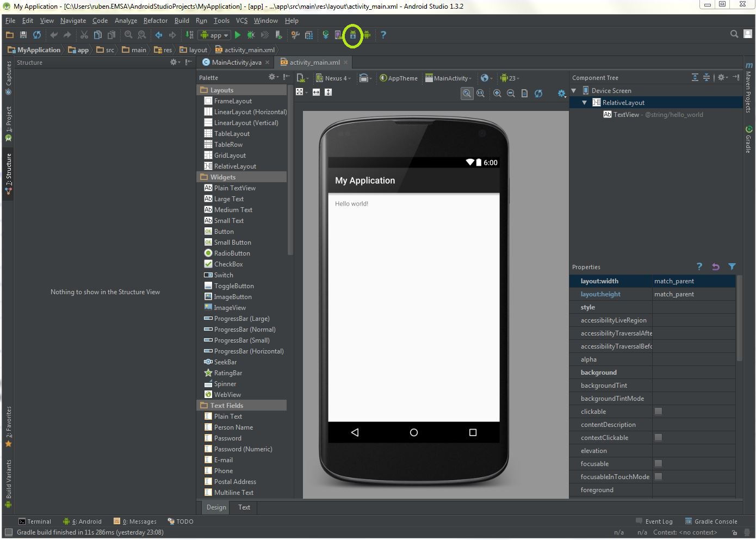
Task: Enable the clickable property checkbox
Action: (x=658, y=411)
